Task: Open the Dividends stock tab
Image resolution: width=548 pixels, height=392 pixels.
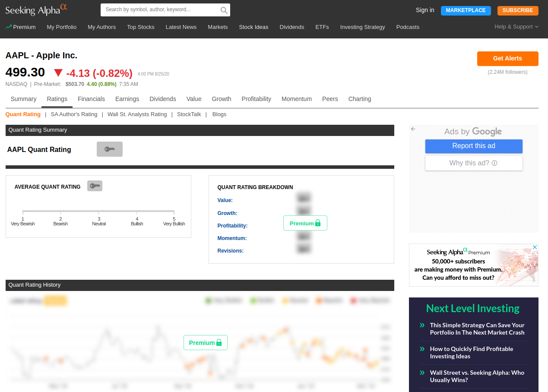Action: point(163,99)
